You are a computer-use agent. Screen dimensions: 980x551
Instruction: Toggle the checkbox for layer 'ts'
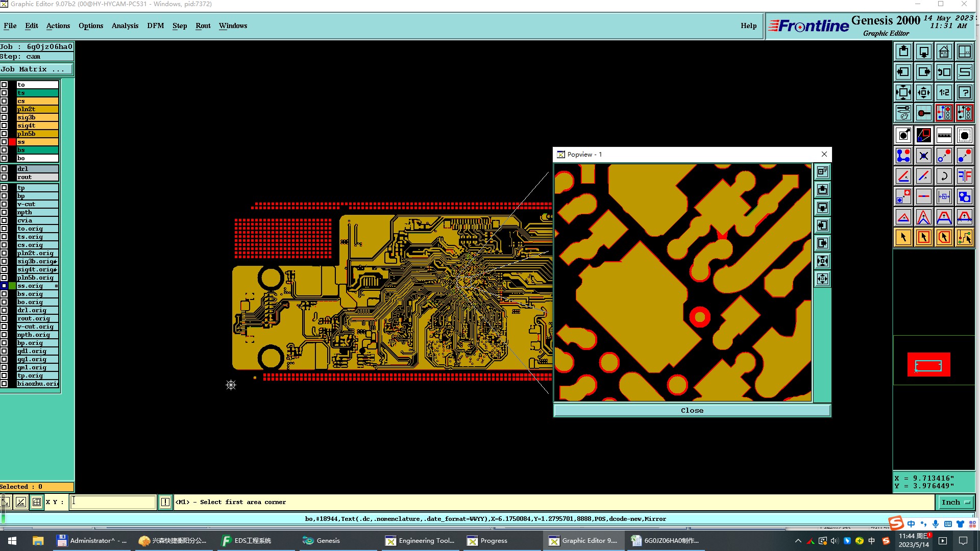click(x=4, y=93)
